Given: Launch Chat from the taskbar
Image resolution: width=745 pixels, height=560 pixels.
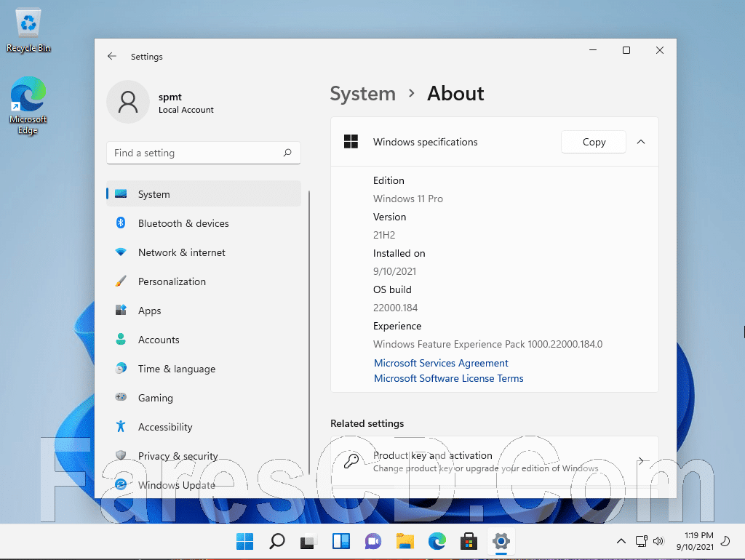Looking at the screenshot, I should point(373,541).
